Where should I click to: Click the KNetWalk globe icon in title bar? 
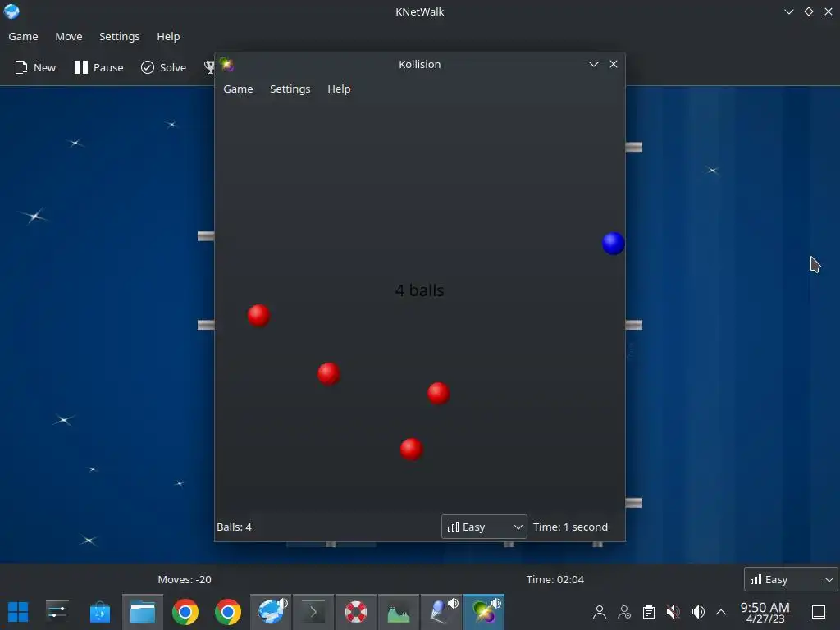click(11, 11)
